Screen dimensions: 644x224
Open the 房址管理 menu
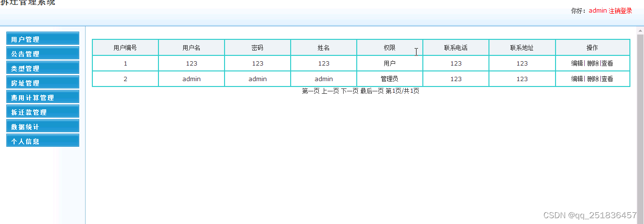pyautogui.click(x=43, y=83)
